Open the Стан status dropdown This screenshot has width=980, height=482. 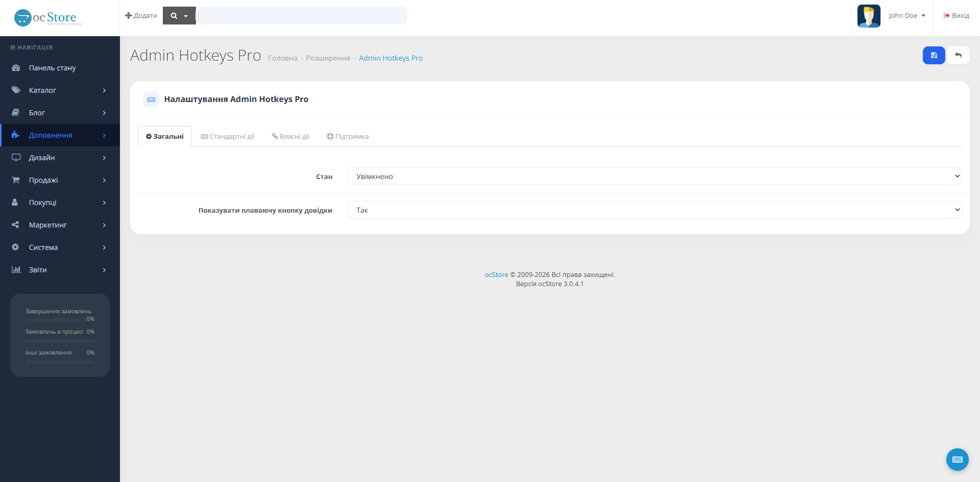click(x=654, y=176)
